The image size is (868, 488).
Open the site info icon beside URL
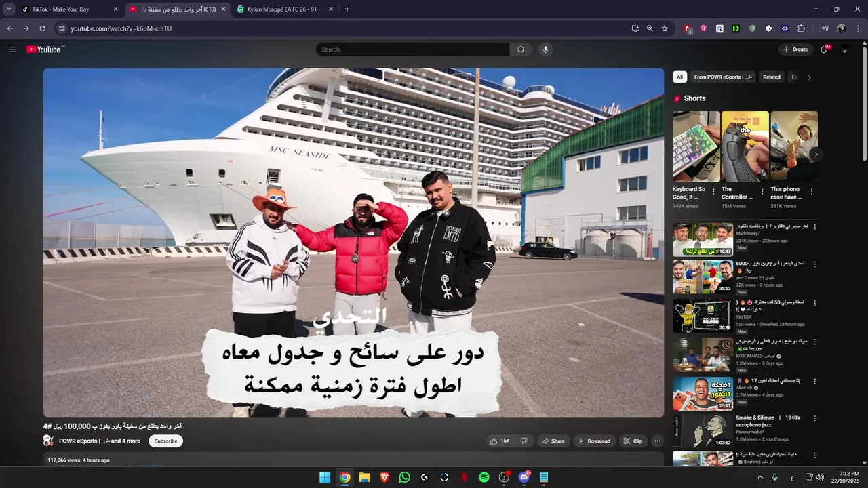click(x=61, y=28)
